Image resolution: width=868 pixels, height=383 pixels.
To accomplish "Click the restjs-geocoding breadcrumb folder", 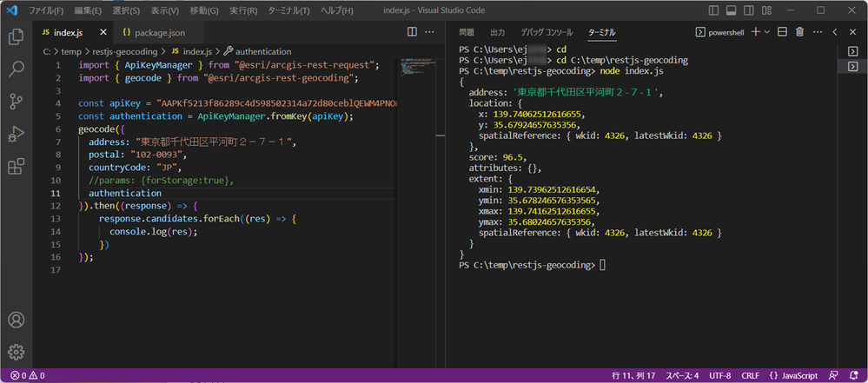I will click(124, 52).
